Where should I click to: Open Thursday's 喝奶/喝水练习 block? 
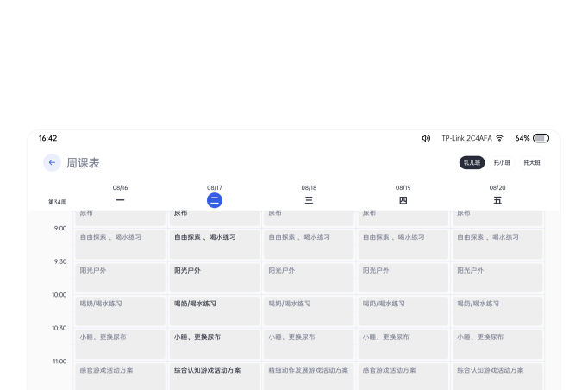[x=403, y=311]
